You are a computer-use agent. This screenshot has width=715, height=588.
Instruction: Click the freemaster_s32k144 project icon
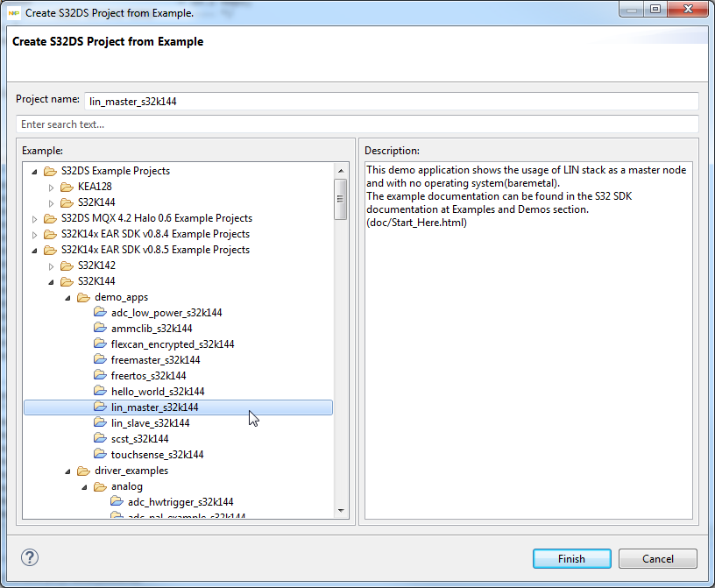tap(100, 359)
